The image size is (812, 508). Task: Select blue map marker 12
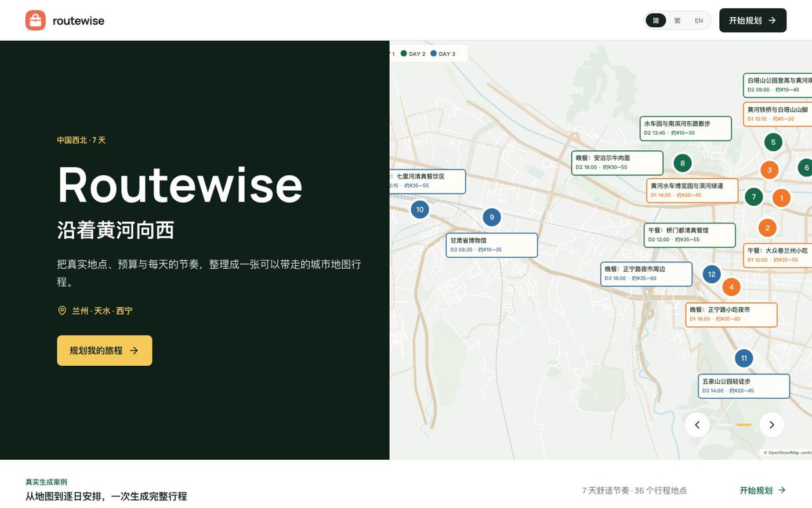point(712,274)
